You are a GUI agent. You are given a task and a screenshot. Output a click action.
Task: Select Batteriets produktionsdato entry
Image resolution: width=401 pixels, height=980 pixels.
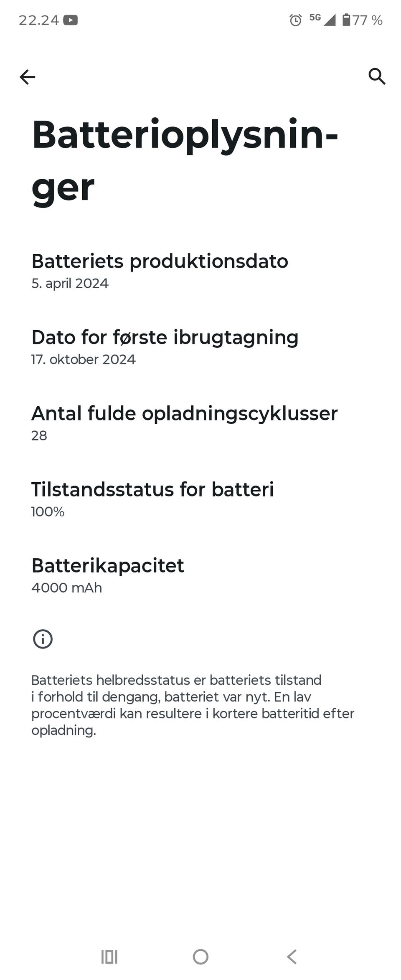200,271
